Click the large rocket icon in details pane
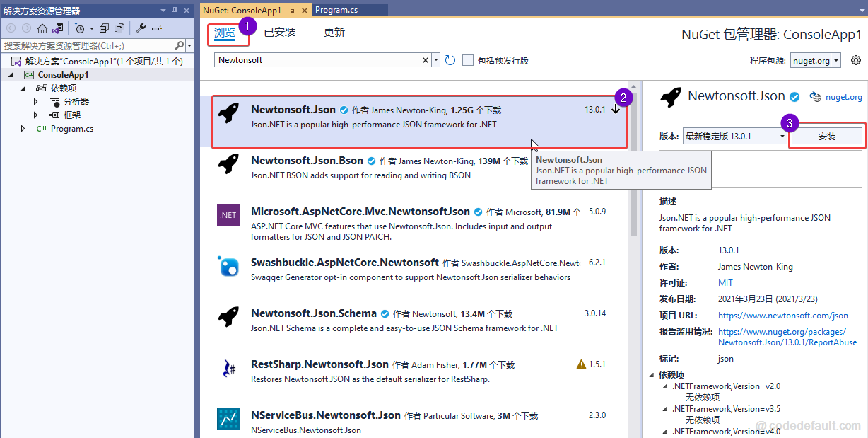Image resolution: width=868 pixels, height=438 pixels. tap(671, 97)
